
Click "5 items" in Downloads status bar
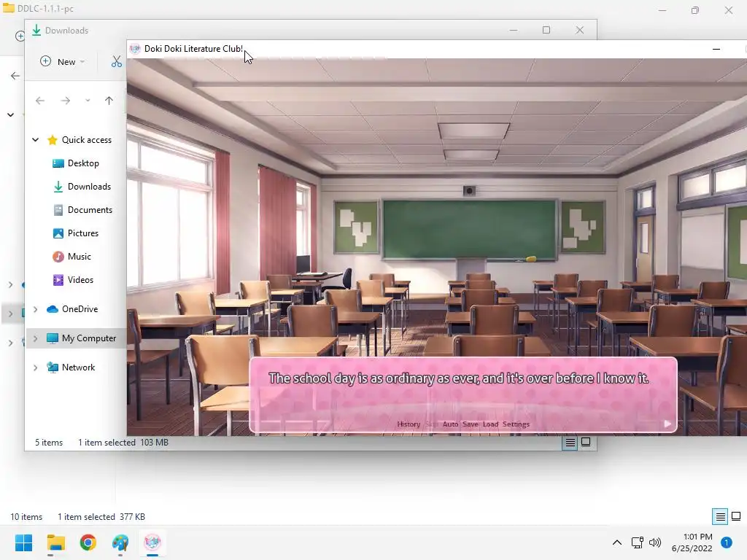tap(49, 443)
